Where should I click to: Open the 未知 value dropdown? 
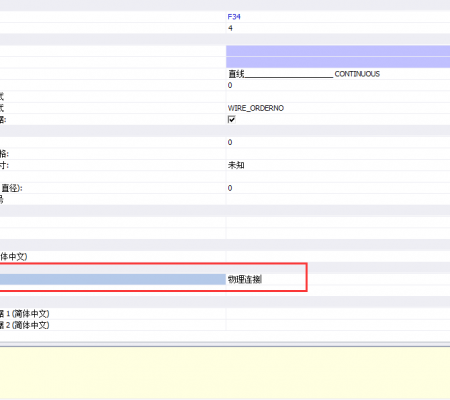pyautogui.click(x=338, y=165)
